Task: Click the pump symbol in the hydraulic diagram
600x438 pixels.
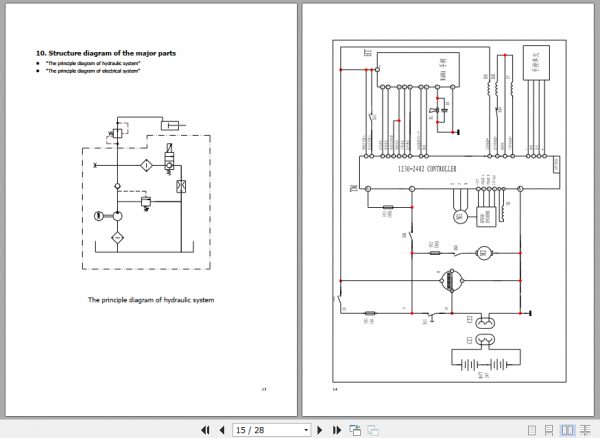Action: [117, 216]
